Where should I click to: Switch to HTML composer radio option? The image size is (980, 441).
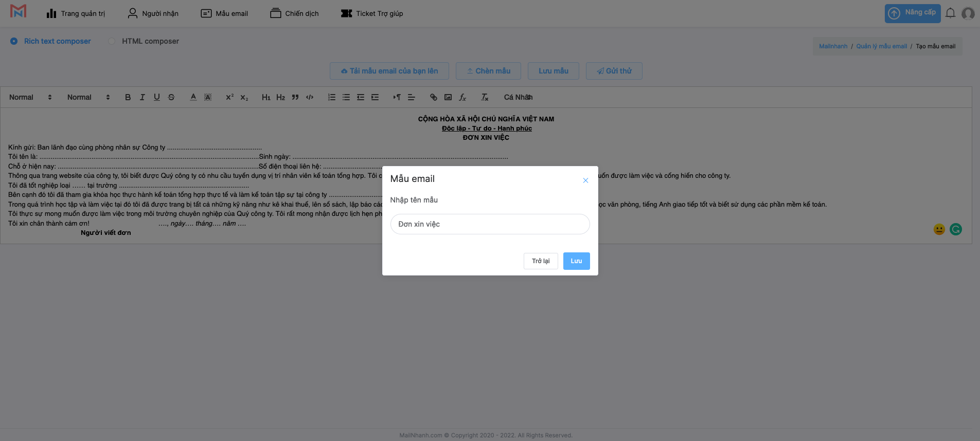click(x=112, y=41)
